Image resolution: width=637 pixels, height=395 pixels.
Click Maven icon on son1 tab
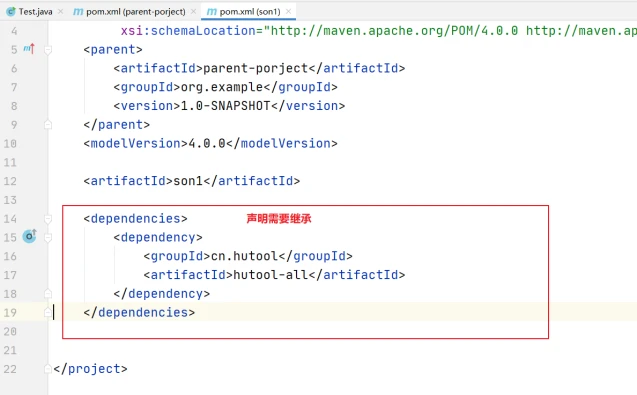[212, 12]
